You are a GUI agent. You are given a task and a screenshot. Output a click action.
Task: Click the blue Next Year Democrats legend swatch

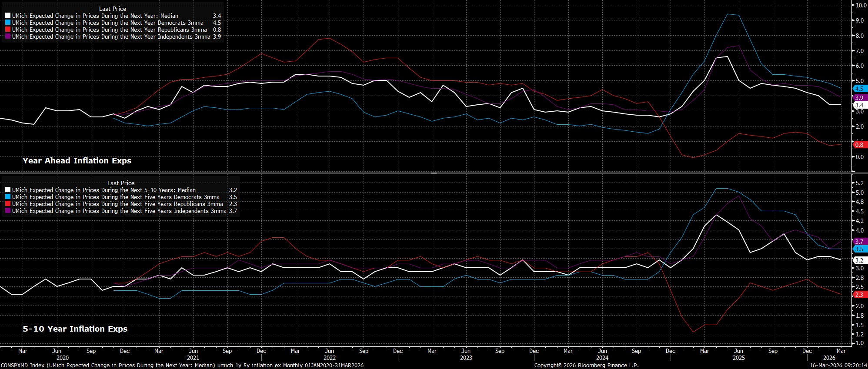click(x=8, y=23)
